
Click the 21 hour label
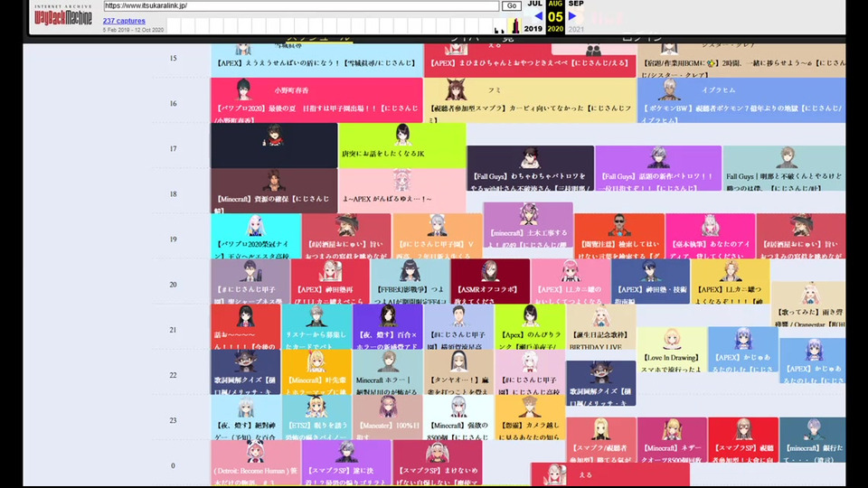point(174,330)
